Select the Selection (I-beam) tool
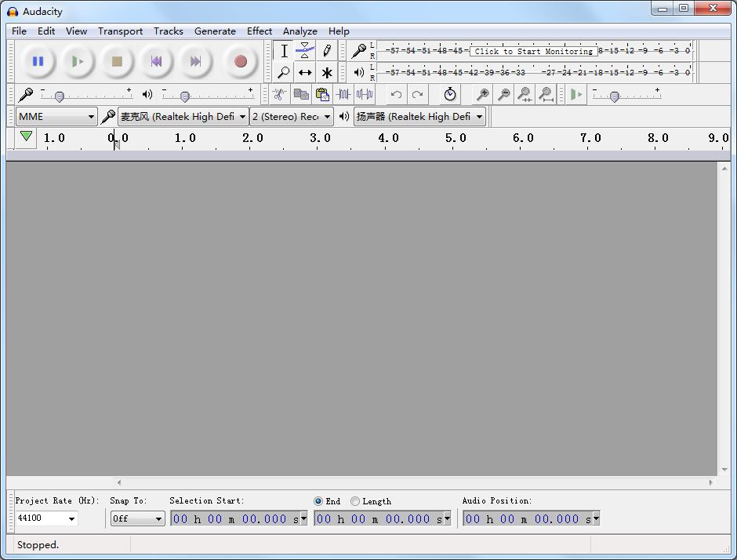 284,51
